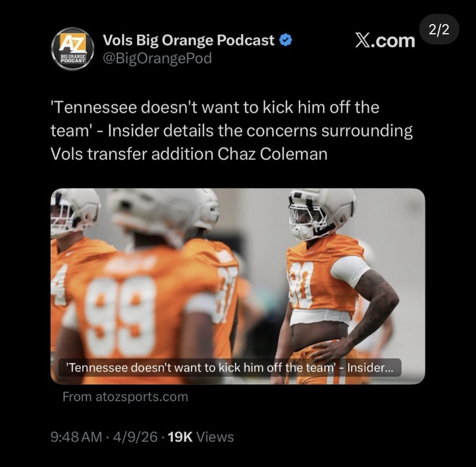The width and height of the screenshot is (476, 467).
Task: Click the 9:48 AM timestamp
Action: (x=76, y=437)
